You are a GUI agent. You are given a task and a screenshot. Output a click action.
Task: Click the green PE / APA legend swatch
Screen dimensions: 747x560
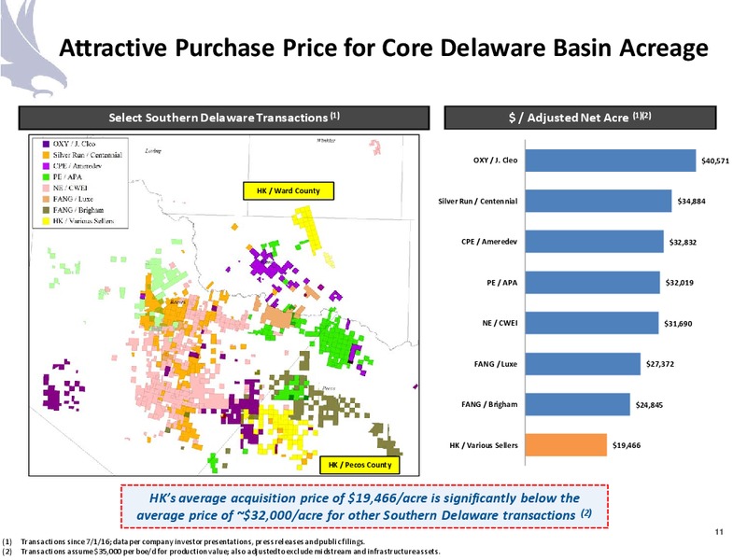point(46,176)
